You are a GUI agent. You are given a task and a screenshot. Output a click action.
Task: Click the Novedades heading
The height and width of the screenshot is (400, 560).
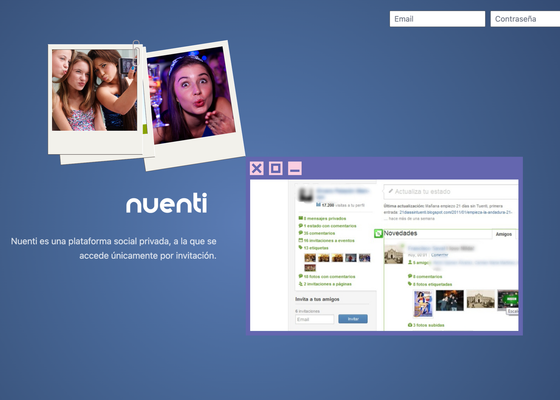pos(400,233)
